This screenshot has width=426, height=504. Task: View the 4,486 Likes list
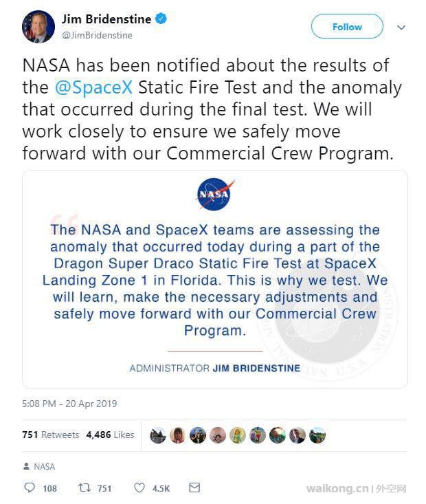click(x=110, y=435)
